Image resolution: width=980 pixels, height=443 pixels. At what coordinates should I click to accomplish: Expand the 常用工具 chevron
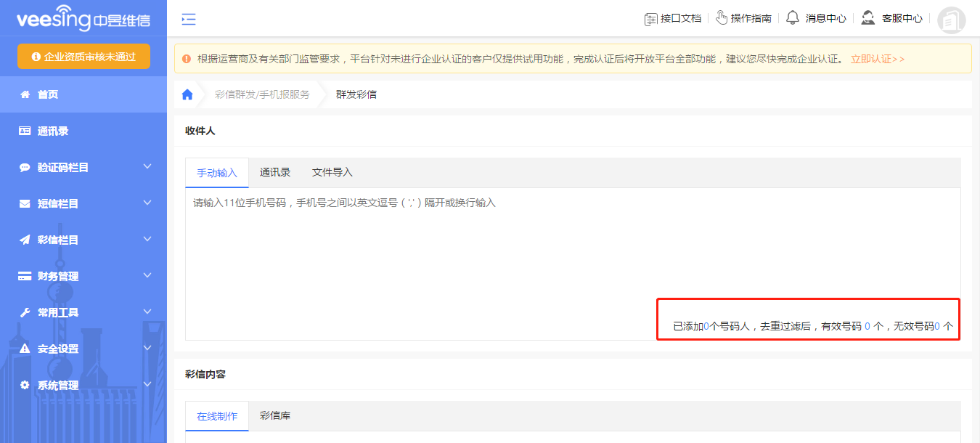click(147, 312)
